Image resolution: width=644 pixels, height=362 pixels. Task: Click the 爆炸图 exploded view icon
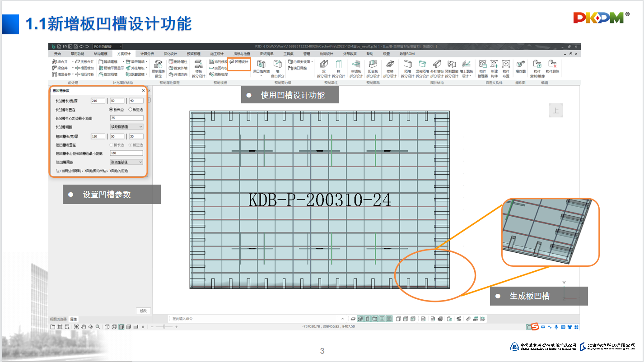tap(520, 67)
